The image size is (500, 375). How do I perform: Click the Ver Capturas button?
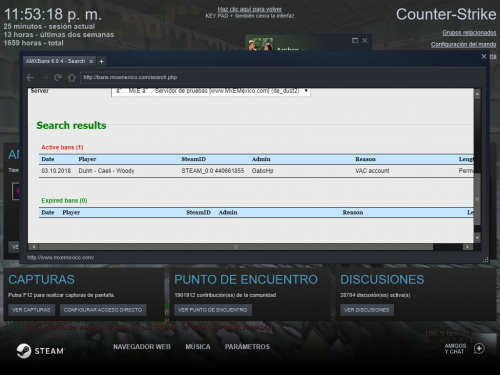[x=31, y=310]
